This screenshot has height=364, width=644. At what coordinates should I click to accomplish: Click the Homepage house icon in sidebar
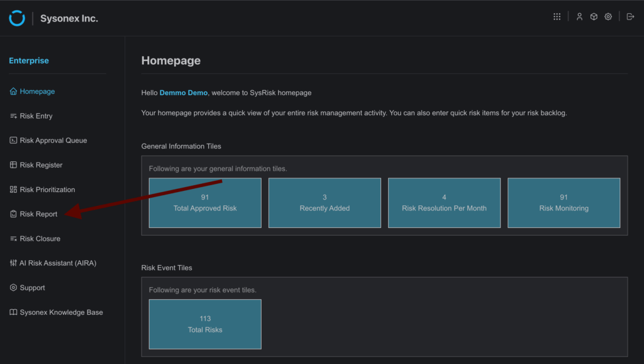point(13,91)
